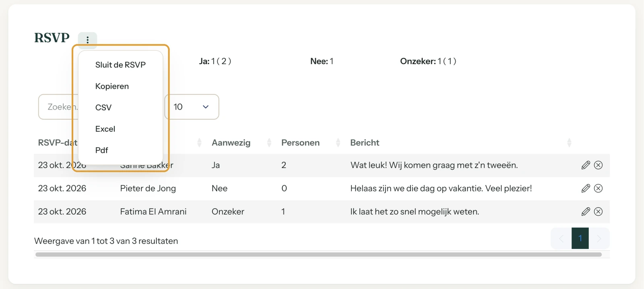644x289 pixels.
Task: Click the Nee attendance cell
Action: tap(219, 188)
